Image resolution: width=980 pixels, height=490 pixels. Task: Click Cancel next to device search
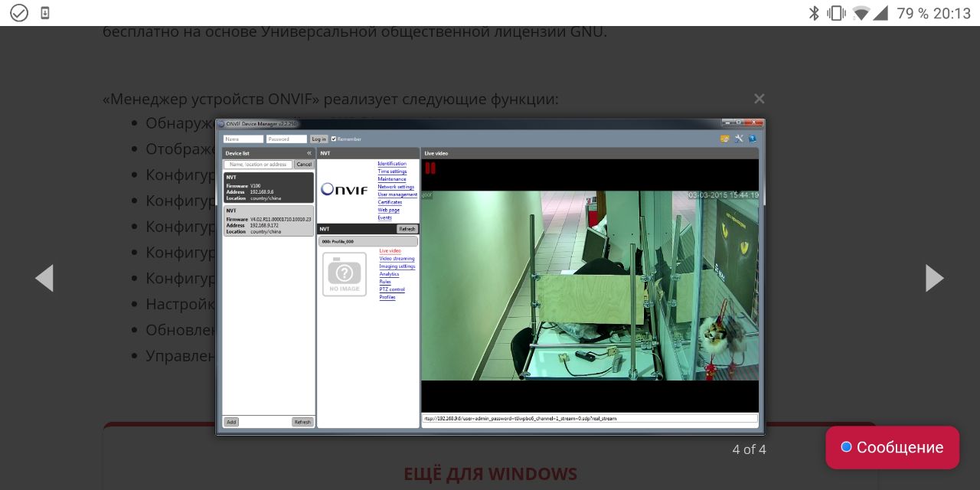[304, 164]
